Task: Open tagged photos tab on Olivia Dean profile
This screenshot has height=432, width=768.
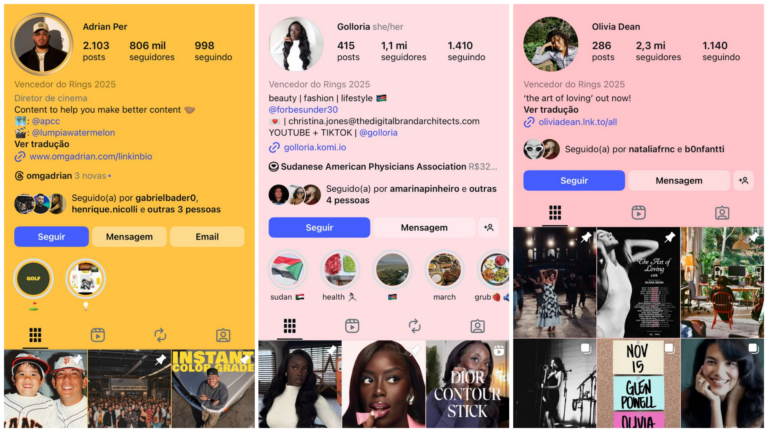Action: [x=722, y=213]
